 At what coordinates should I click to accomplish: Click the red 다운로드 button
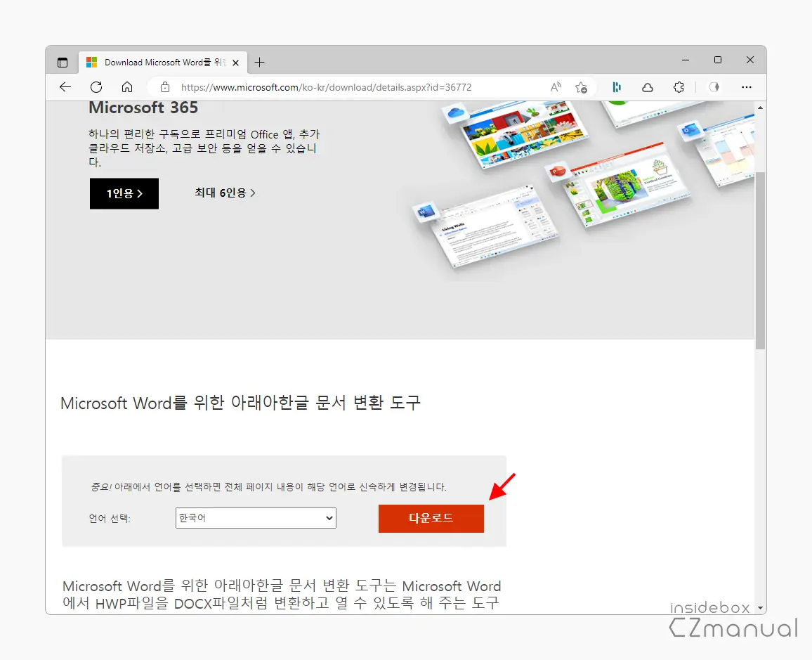431,519
